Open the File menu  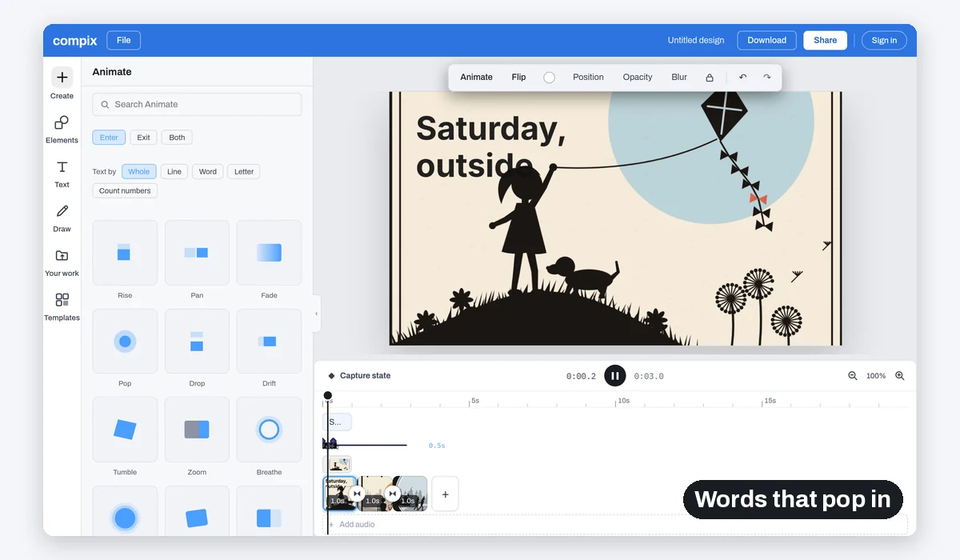[123, 40]
